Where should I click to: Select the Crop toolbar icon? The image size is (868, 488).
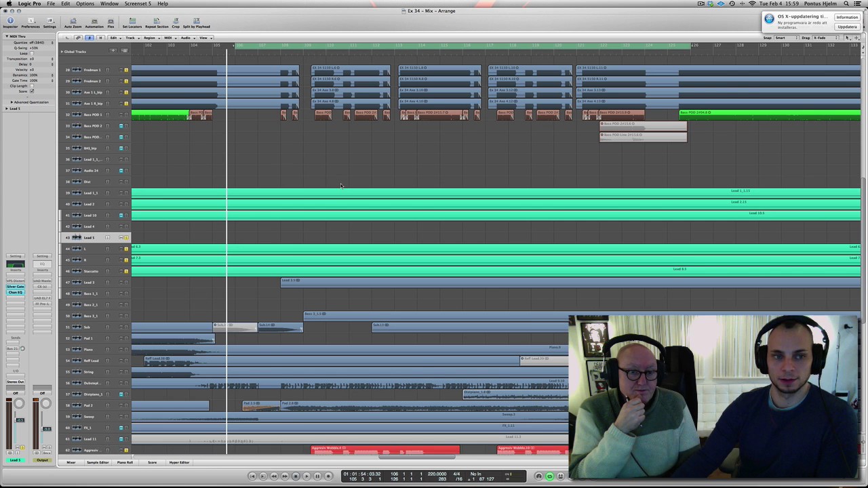point(176,22)
